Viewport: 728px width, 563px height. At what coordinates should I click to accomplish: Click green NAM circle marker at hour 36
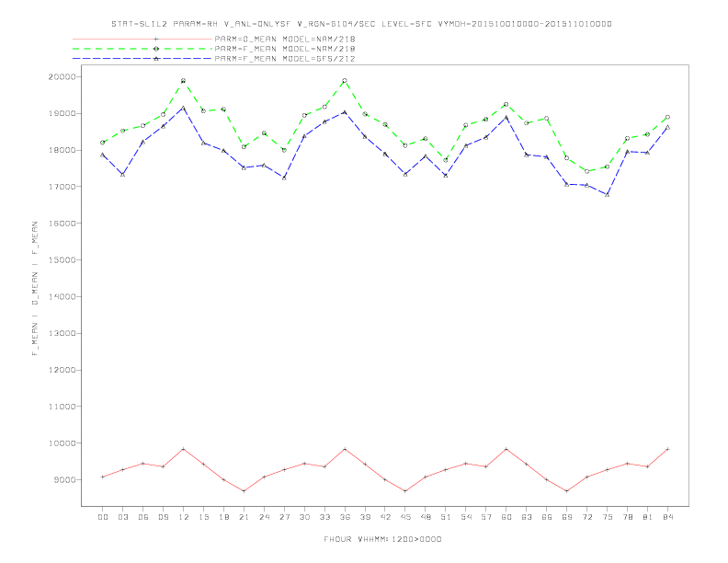(345, 80)
